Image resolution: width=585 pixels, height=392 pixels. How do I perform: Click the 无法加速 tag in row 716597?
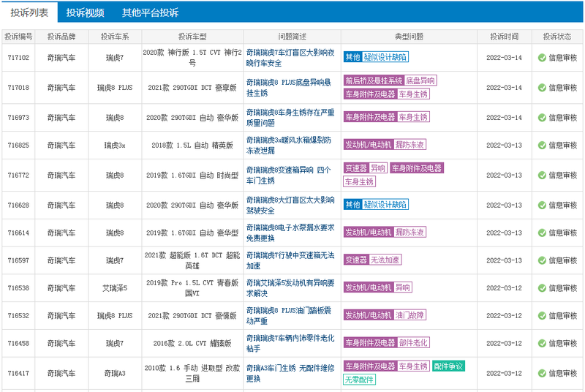385,260
